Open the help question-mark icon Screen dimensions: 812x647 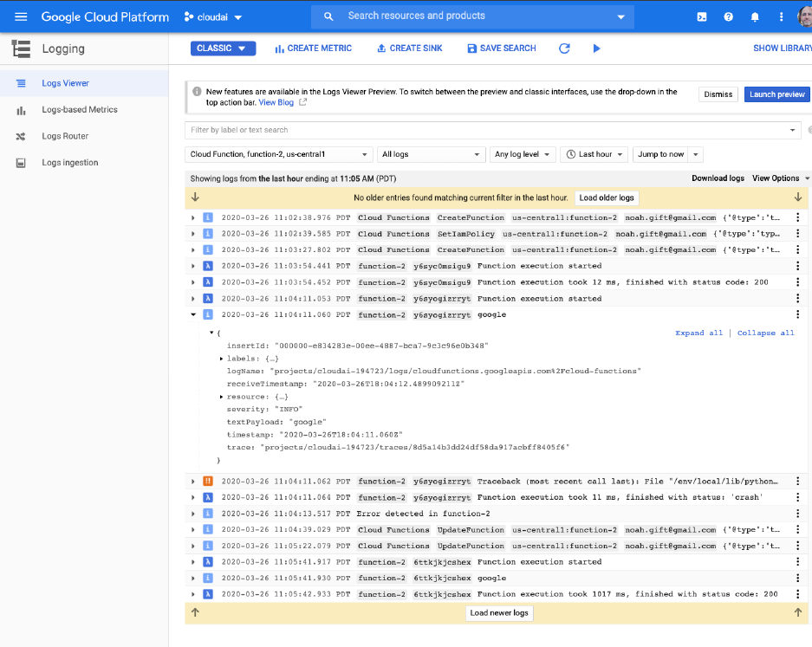click(728, 17)
